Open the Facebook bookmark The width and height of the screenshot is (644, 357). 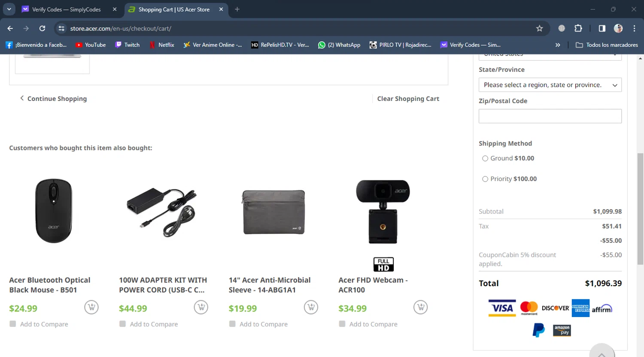[36, 45]
